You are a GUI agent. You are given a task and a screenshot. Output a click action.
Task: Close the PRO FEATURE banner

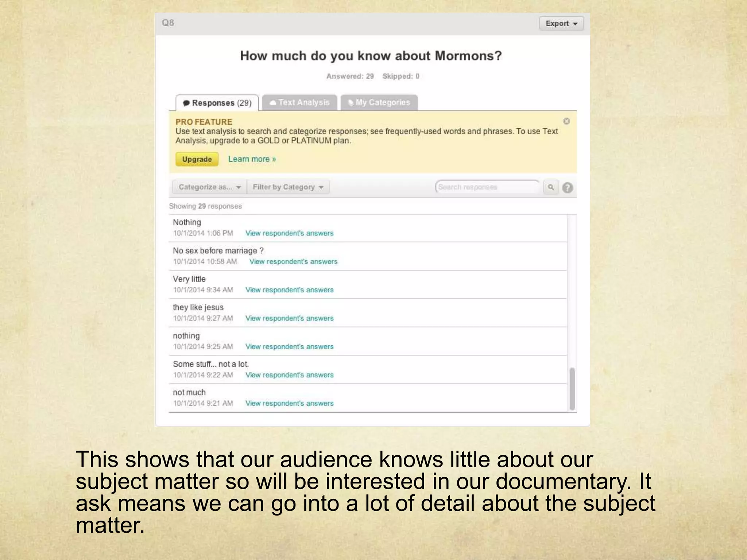(x=566, y=121)
